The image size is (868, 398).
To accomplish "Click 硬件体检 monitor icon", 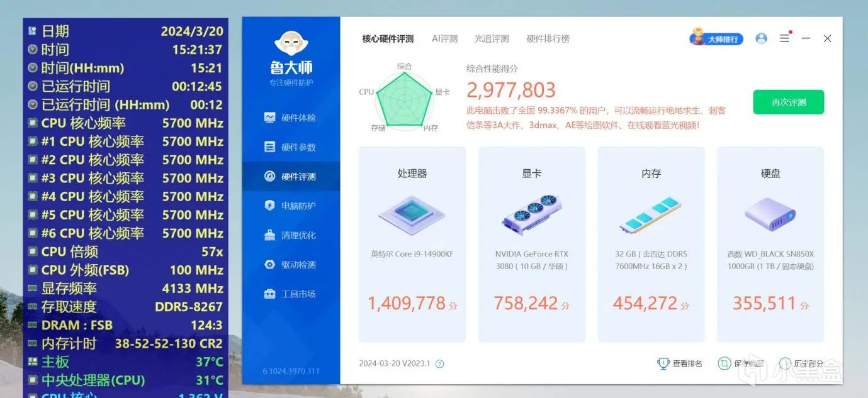I will 270,118.
